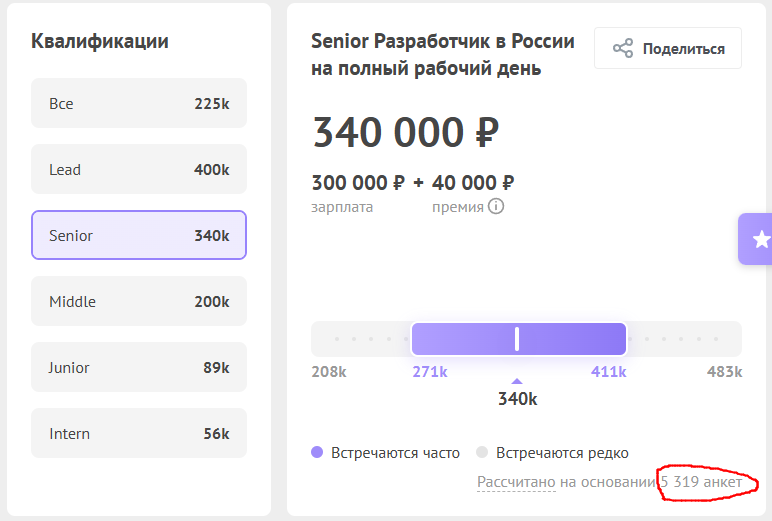The height and width of the screenshot is (521, 772).
Task: Click the white median marker in range bar
Action: coord(517,339)
